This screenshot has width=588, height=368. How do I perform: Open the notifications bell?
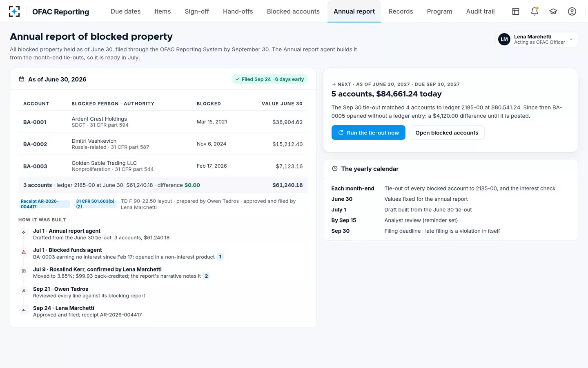[535, 11]
